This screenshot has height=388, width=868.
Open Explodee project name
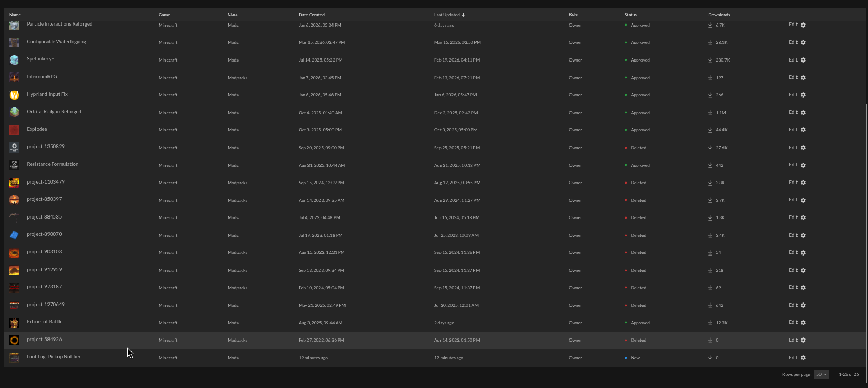[x=37, y=129]
